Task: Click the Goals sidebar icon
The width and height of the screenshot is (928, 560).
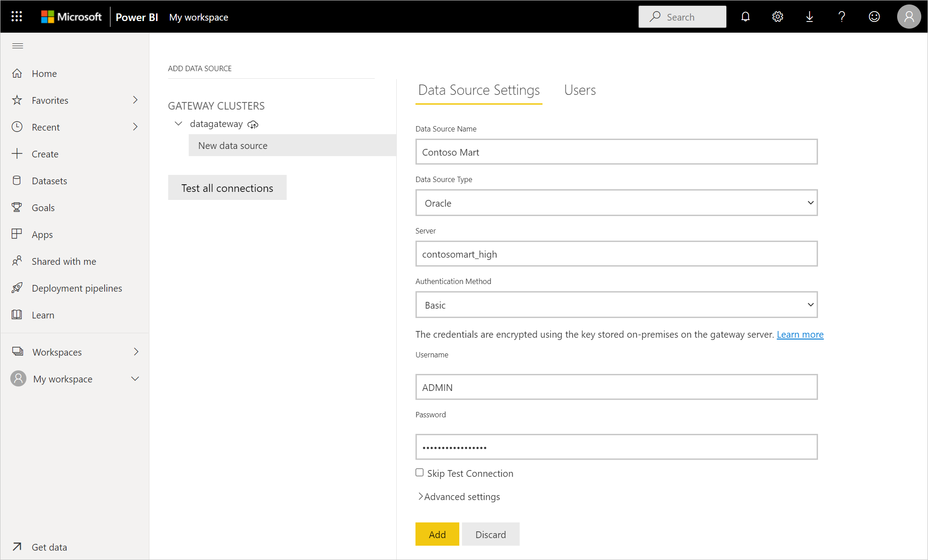Action: point(17,207)
